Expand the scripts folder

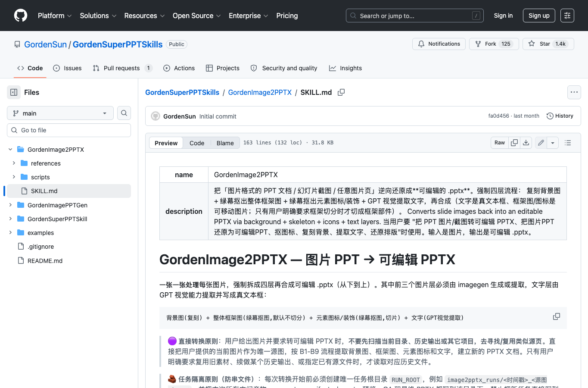[x=14, y=177]
